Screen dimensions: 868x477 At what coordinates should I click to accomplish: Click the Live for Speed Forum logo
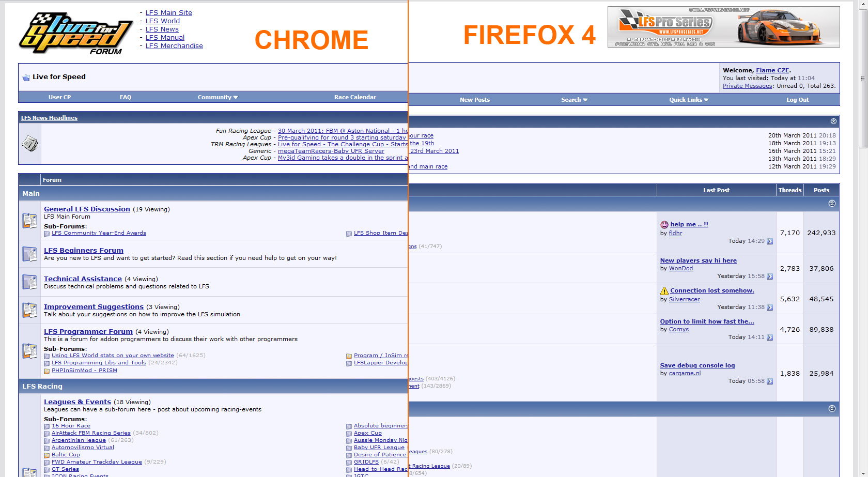pos(76,34)
